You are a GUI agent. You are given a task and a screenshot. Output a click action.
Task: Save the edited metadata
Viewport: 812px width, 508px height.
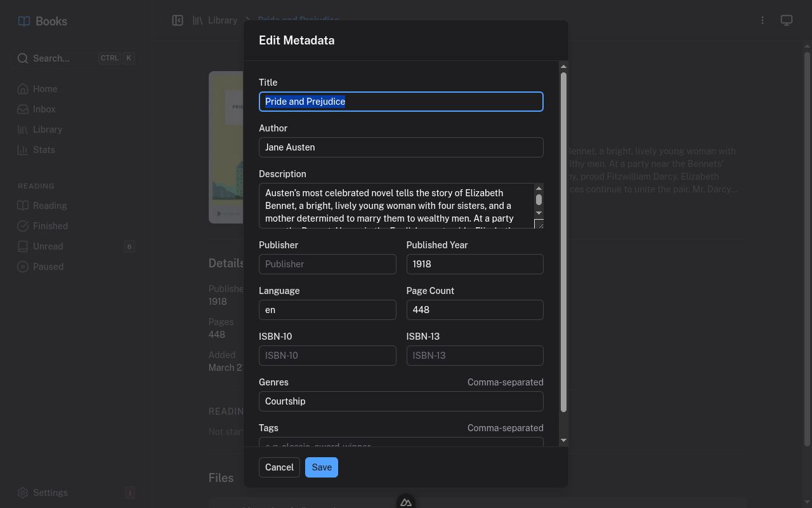pyautogui.click(x=322, y=467)
